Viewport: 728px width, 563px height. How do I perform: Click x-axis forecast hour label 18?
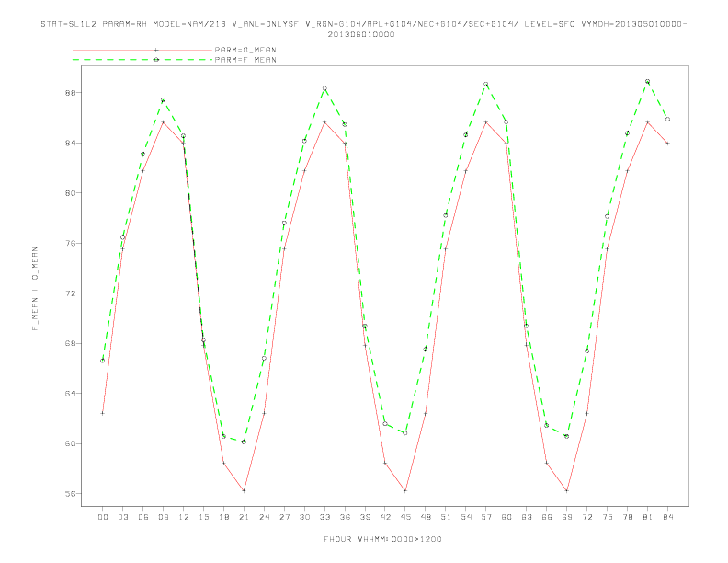[x=223, y=517]
